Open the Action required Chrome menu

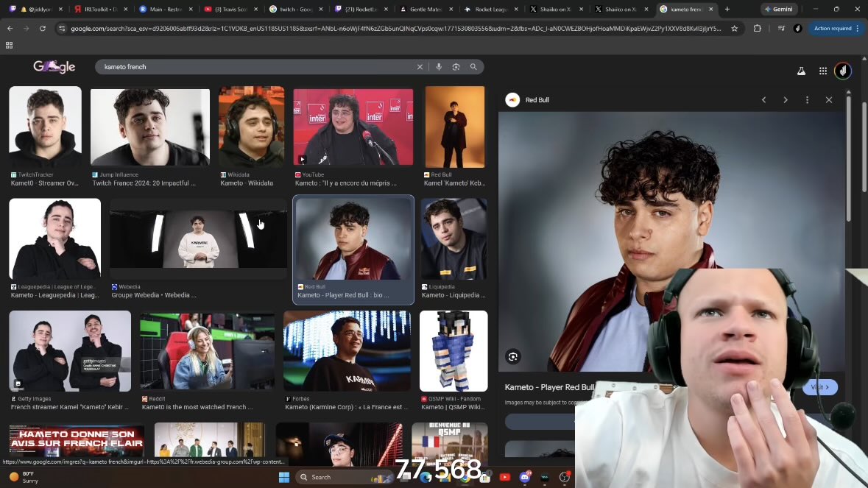[x=836, y=28]
